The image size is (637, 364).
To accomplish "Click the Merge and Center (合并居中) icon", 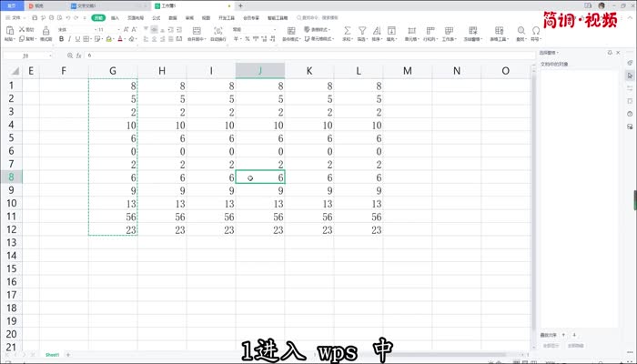I will (194, 31).
